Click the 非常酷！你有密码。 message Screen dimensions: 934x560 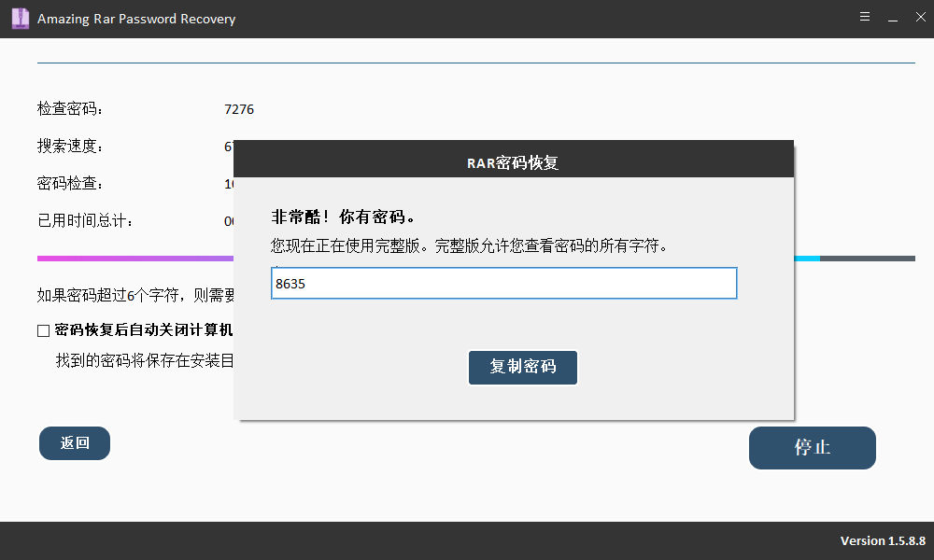point(343,217)
